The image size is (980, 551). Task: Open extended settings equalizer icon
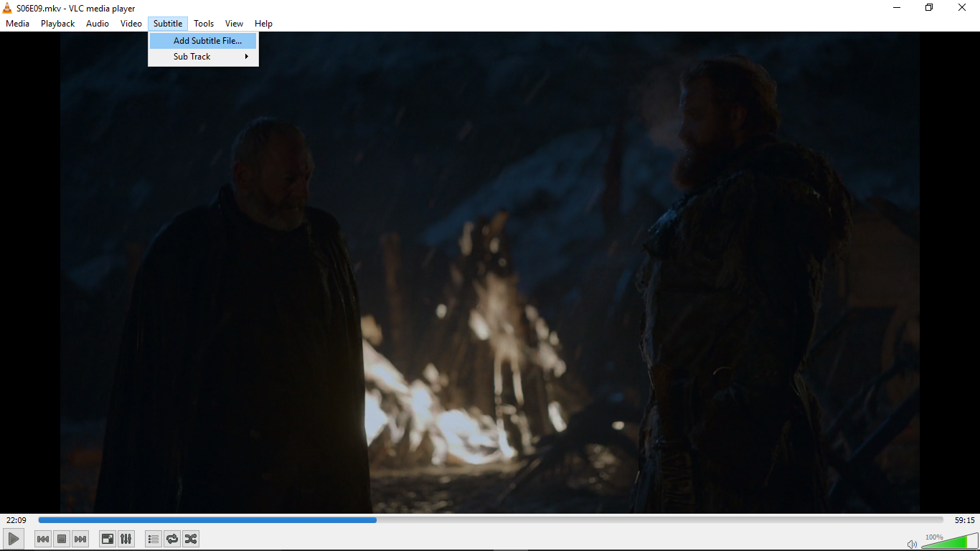click(126, 539)
